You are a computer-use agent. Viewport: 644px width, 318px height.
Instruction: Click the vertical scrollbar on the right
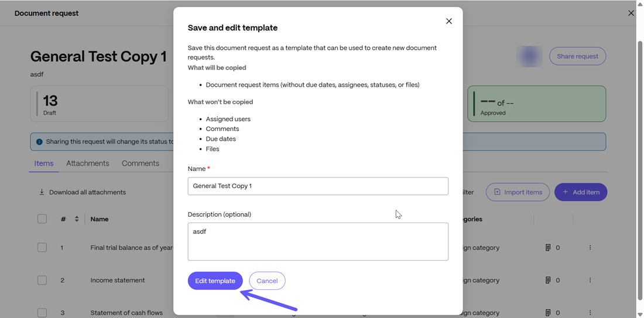tap(639, 170)
